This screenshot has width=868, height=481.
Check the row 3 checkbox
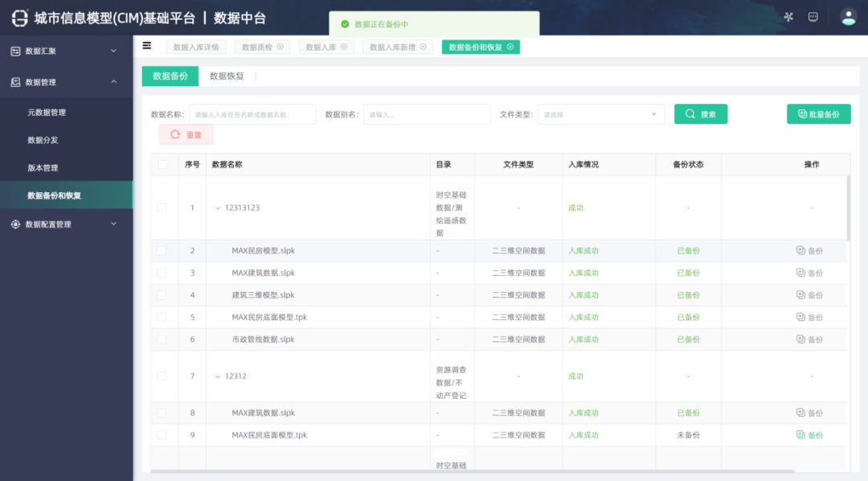point(162,273)
